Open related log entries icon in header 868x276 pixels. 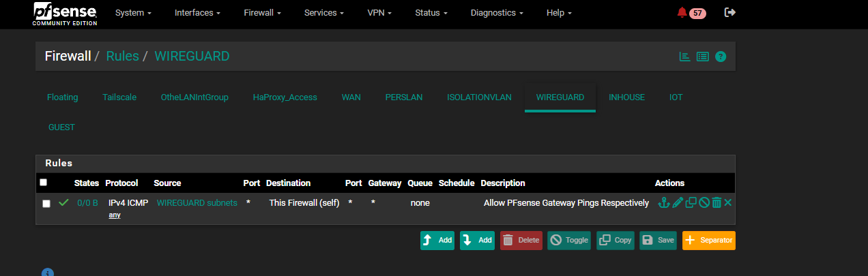coord(703,57)
